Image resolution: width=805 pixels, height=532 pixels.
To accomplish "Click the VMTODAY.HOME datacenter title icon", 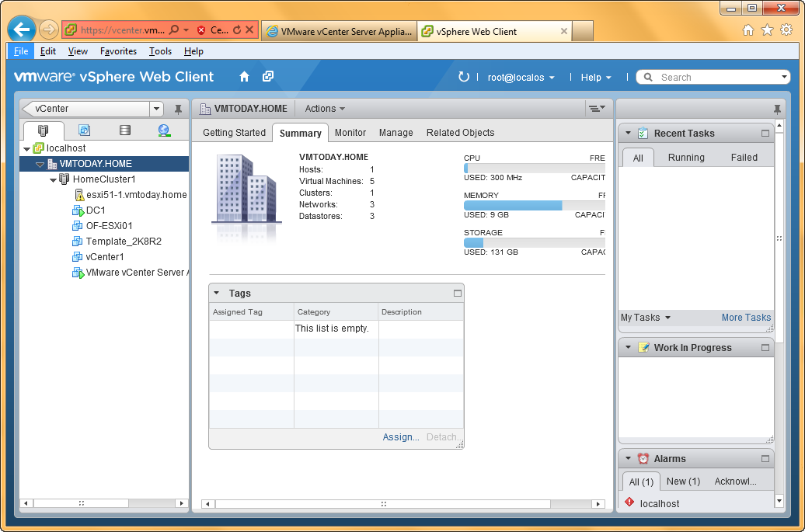I will (205, 108).
